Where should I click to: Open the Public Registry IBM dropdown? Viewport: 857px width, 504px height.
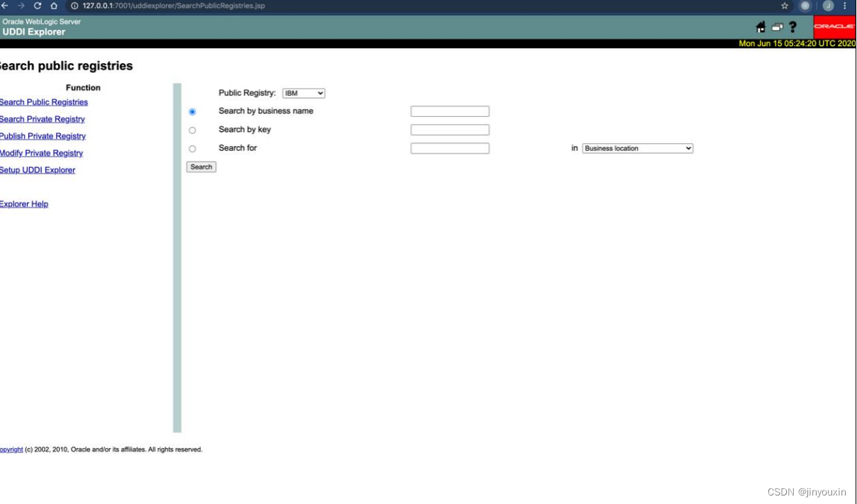click(x=304, y=92)
